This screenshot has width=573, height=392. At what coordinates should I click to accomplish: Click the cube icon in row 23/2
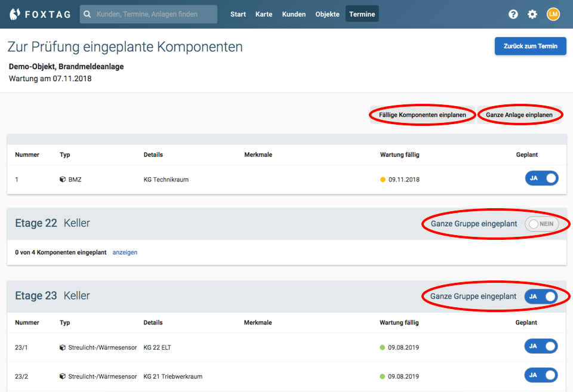(x=63, y=376)
